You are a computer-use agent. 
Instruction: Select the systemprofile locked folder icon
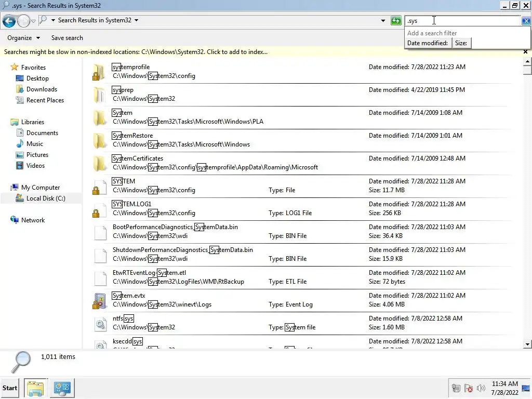99,72
